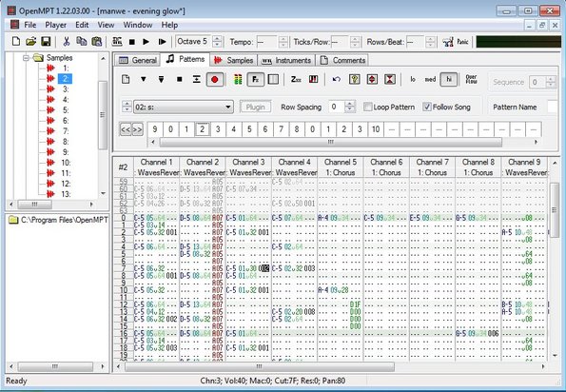Open the Player menu
The image size is (566, 392).
click(55, 25)
